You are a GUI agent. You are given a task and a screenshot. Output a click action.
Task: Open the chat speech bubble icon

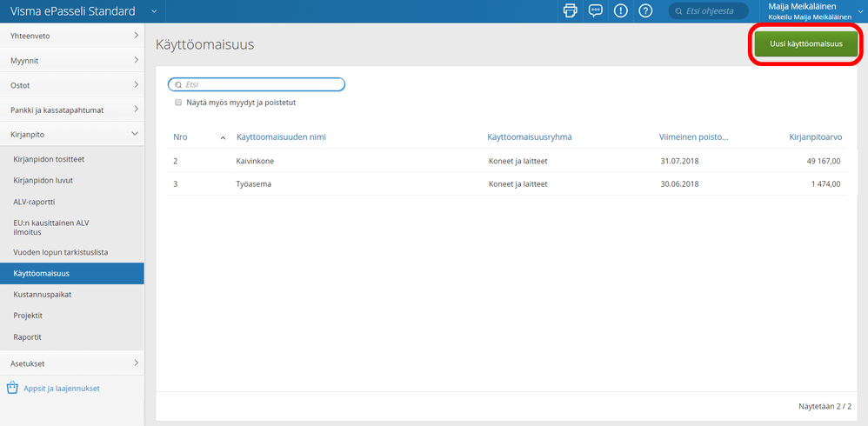[x=596, y=10]
